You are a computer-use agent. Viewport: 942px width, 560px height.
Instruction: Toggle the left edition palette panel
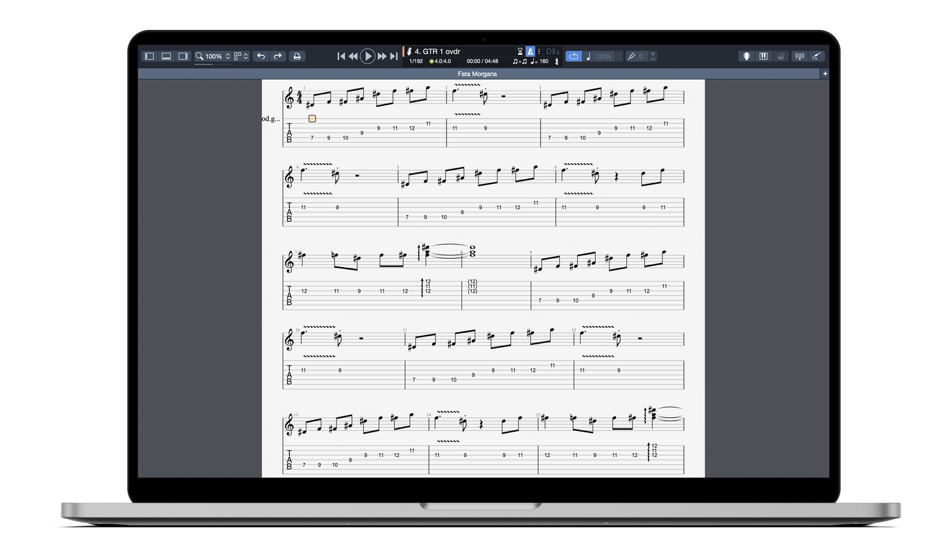click(x=149, y=57)
